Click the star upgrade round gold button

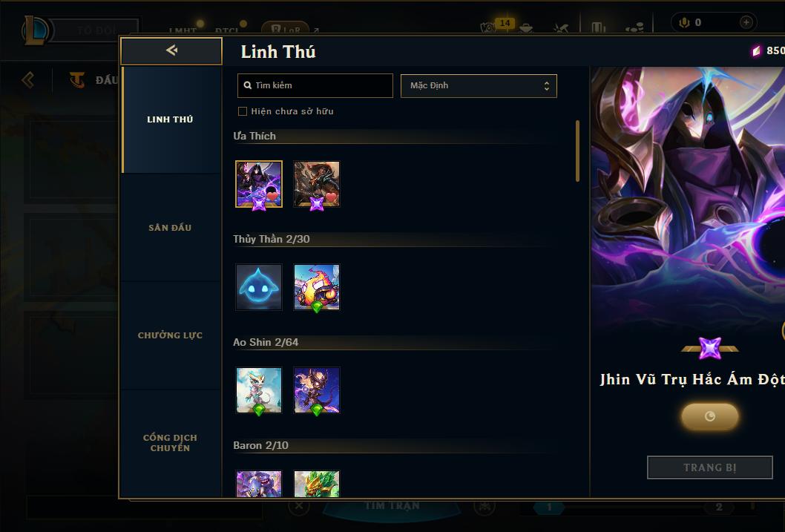point(710,416)
